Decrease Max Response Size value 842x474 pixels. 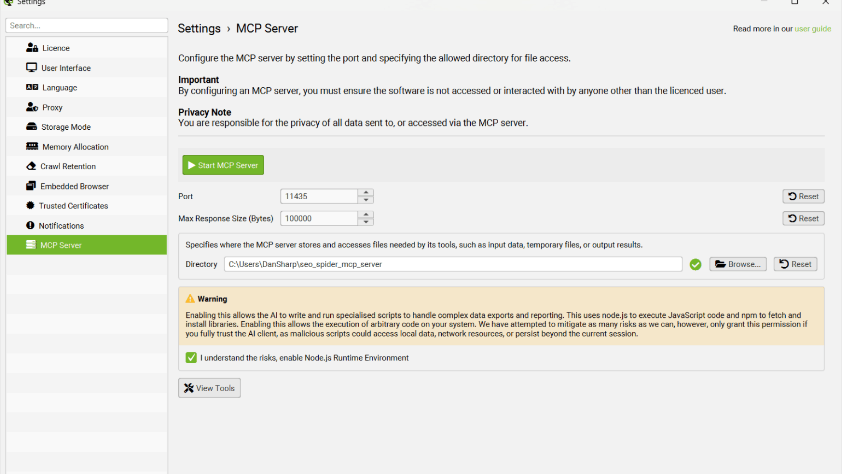pyautogui.click(x=366, y=222)
